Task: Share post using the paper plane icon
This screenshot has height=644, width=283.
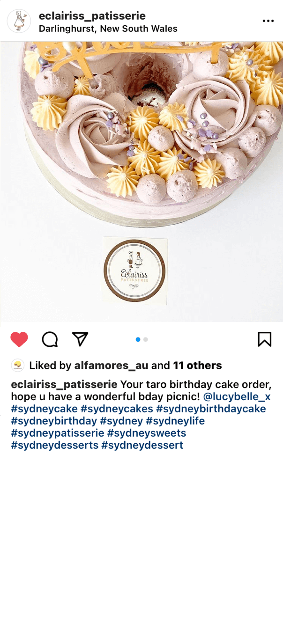Action: [x=80, y=339]
